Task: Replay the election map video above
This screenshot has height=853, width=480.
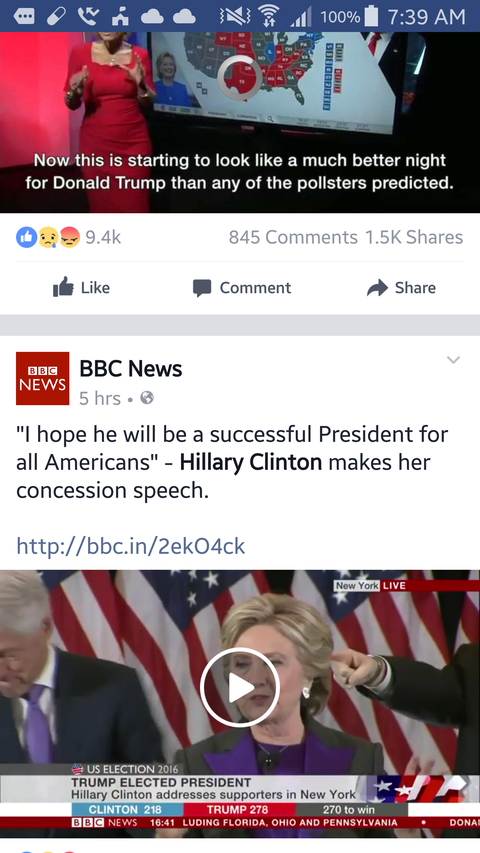Action: 240,78
